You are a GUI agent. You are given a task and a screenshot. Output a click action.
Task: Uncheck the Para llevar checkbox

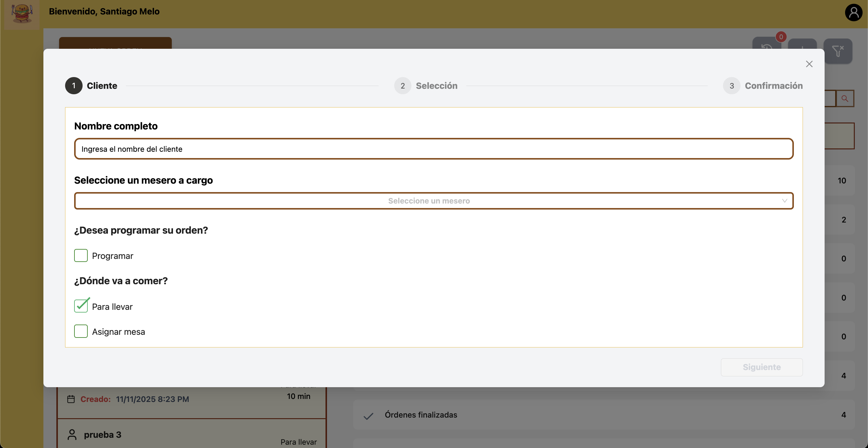coord(81,306)
